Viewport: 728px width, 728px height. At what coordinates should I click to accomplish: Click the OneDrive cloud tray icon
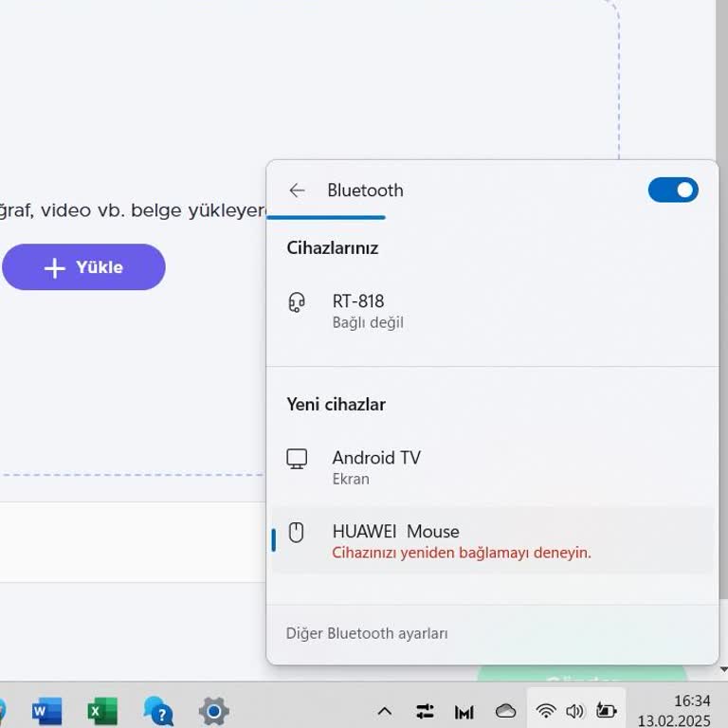(x=506, y=711)
